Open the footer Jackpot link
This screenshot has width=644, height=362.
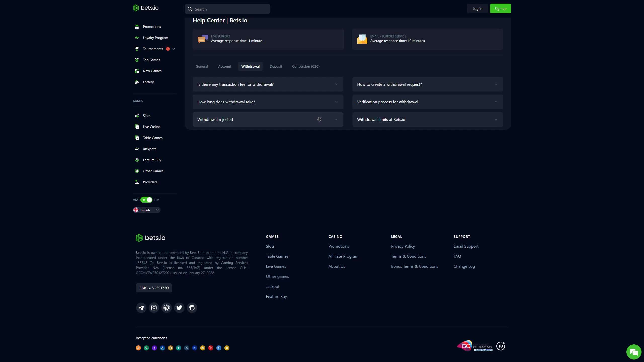pos(273,287)
